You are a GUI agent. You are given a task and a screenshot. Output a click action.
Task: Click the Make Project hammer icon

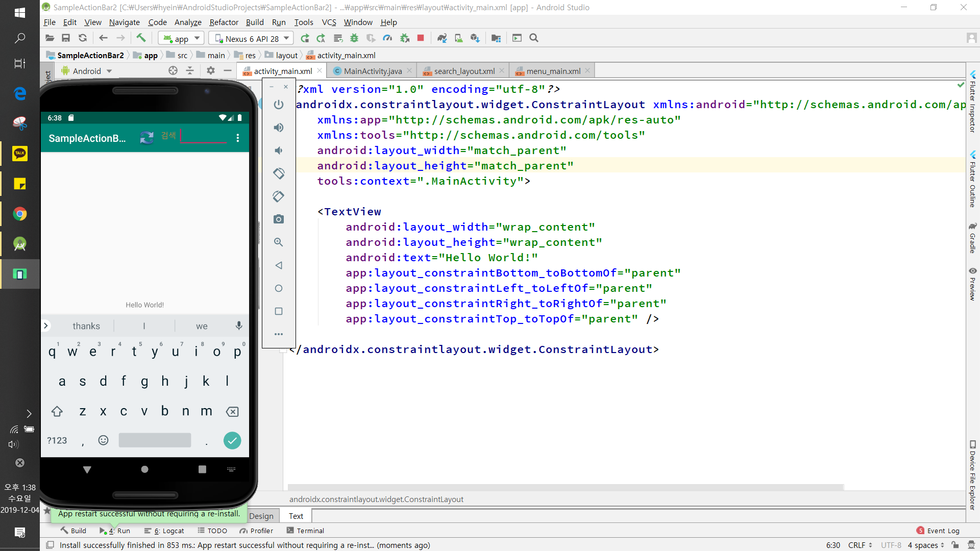(141, 38)
